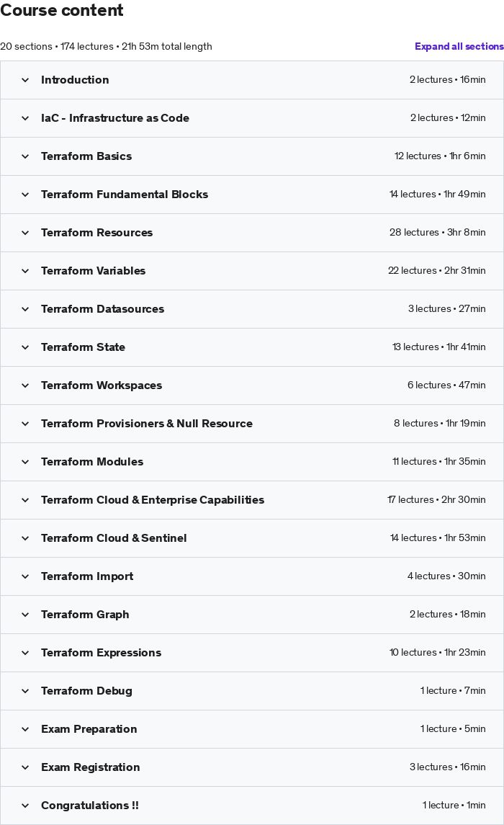Expand the Terraform State chevron
Screen dimensions: 504x825
pos(25,347)
